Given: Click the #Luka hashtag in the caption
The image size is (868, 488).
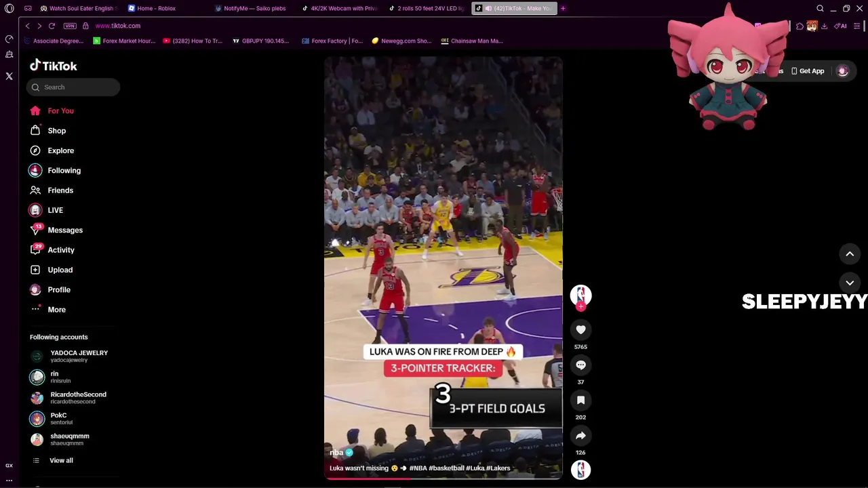Looking at the screenshot, I should click(475, 468).
